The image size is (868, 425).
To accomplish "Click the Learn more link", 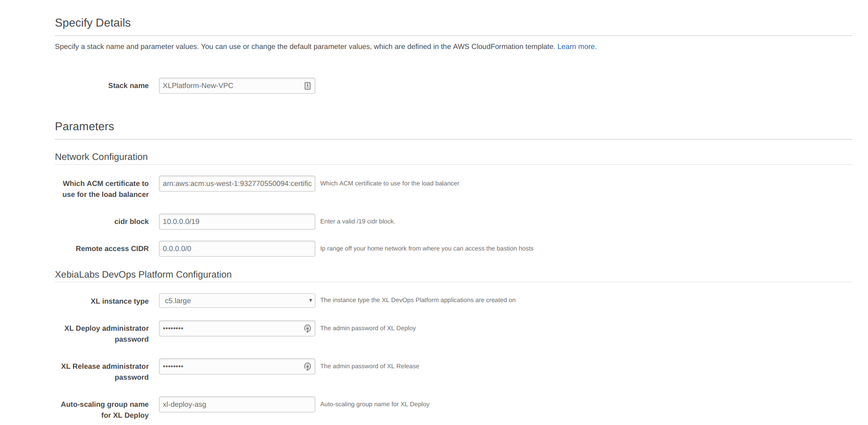I will tap(576, 46).
